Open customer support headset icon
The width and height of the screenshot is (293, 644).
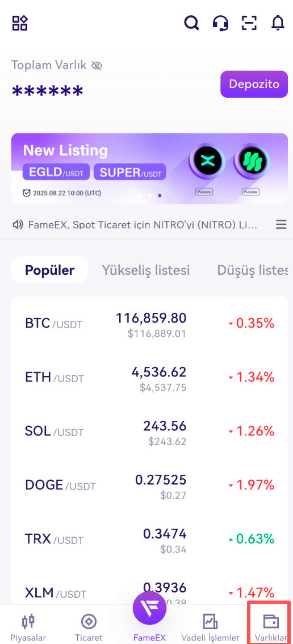[x=221, y=23]
